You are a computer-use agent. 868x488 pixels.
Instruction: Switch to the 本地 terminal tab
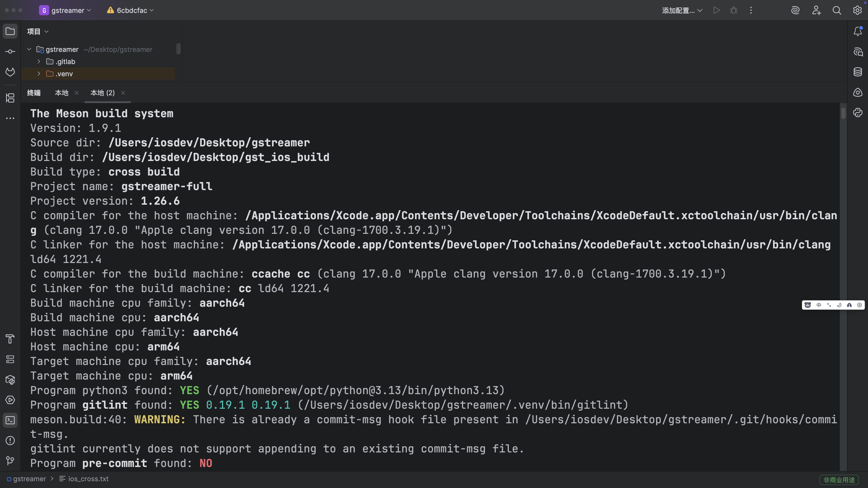point(62,93)
